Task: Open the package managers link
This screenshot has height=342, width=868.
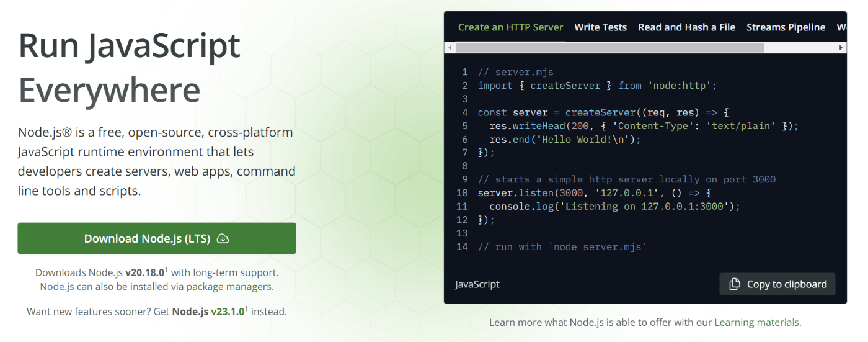Action: [229, 287]
